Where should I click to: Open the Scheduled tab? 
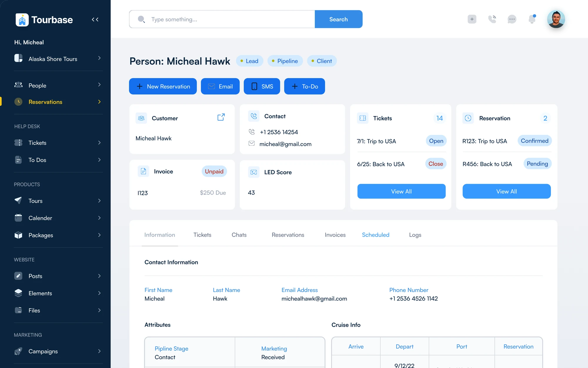[x=375, y=235]
